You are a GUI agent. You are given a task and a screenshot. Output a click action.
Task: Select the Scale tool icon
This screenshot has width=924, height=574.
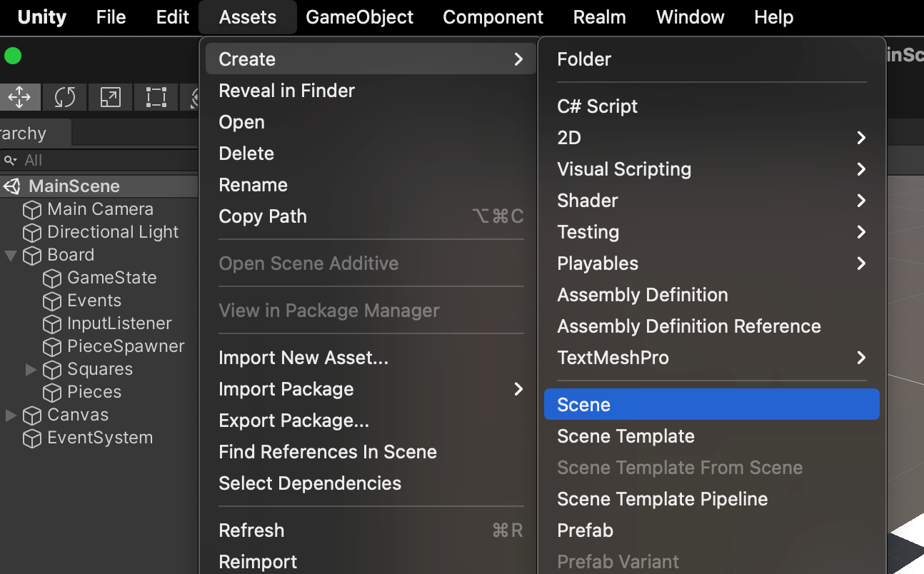click(x=110, y=97)
